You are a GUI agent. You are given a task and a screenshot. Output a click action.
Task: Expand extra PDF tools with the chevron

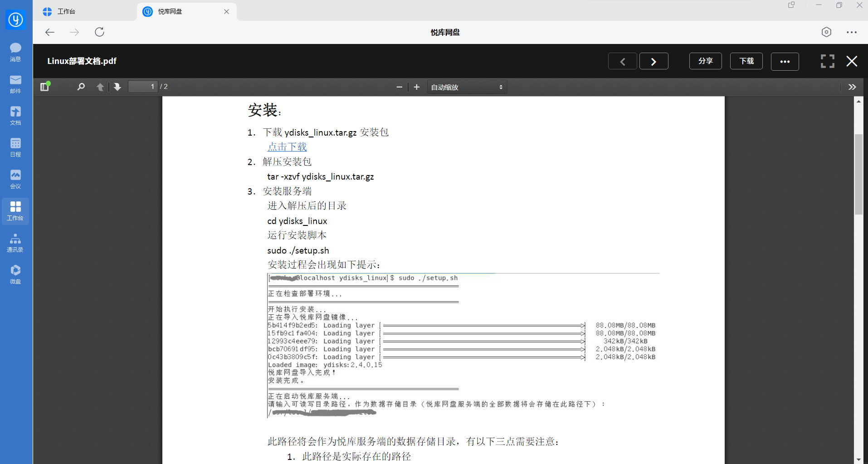point(853,87)
